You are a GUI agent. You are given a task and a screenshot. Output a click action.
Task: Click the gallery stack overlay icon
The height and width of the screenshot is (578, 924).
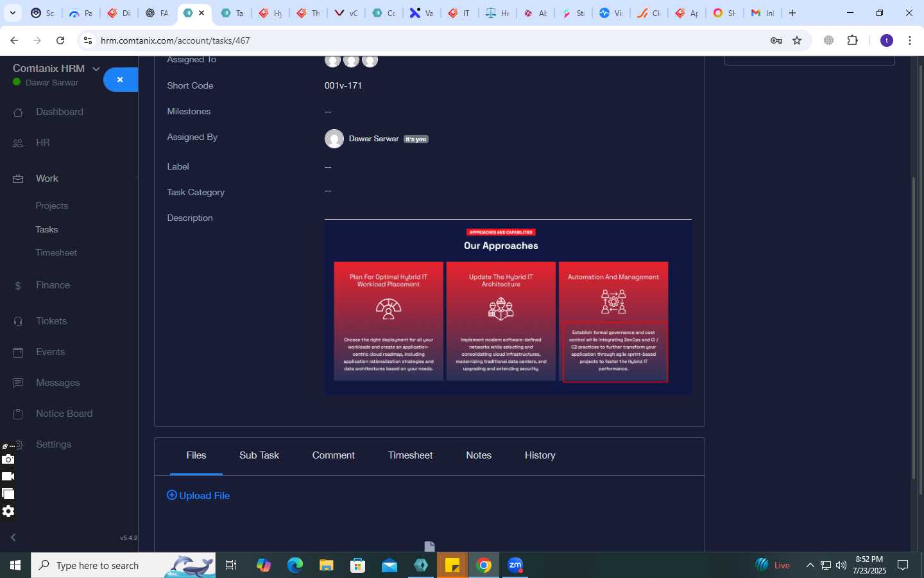[x=8, y=494]
